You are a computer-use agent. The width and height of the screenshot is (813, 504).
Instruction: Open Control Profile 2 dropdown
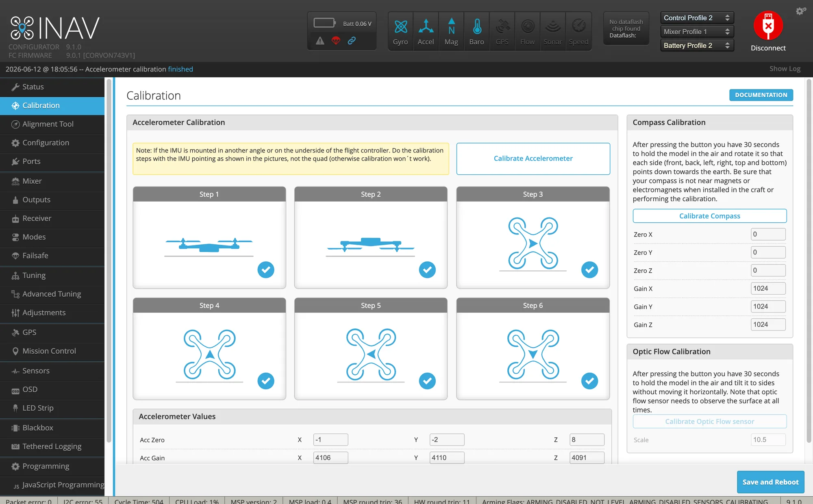pyautogui.click(x=697, y=18)
